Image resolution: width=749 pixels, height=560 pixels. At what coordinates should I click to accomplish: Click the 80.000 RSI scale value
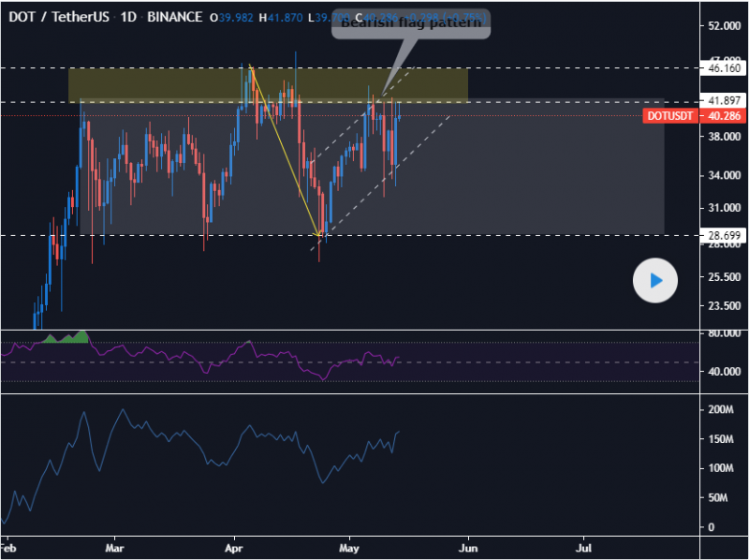coord(726,333)
